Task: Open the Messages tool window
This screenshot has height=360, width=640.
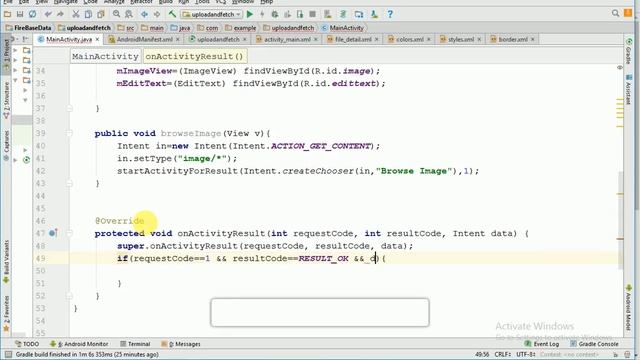Action: click(x=181, y=344)
